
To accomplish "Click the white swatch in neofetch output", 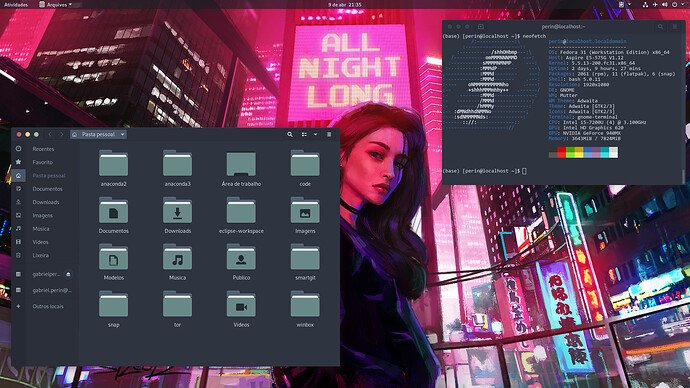I will point(613,152).
